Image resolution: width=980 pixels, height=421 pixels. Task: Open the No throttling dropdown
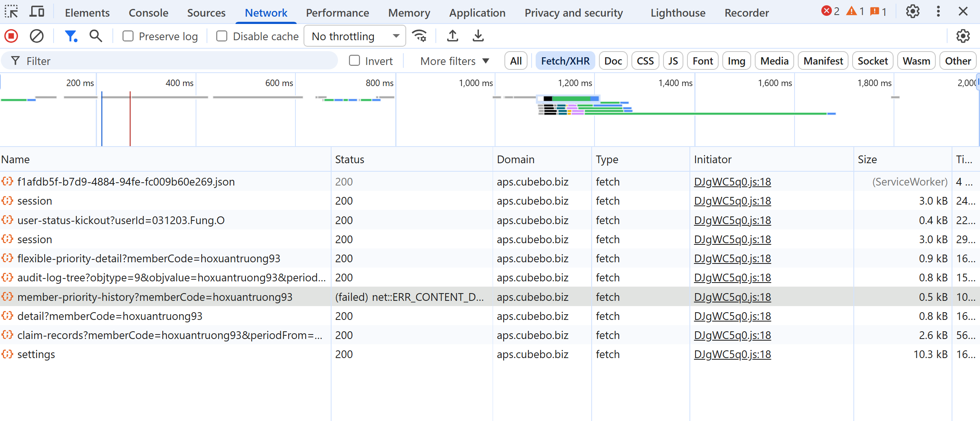tap(355, 37)
